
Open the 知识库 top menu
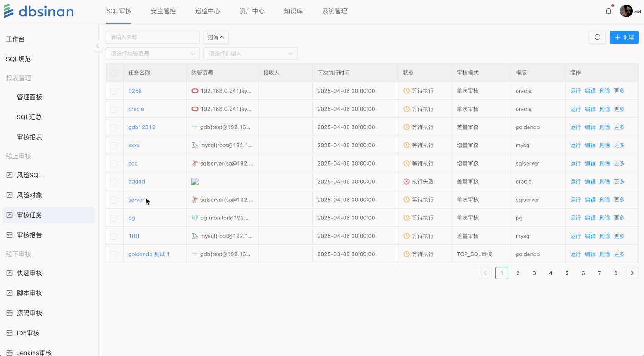293,11
